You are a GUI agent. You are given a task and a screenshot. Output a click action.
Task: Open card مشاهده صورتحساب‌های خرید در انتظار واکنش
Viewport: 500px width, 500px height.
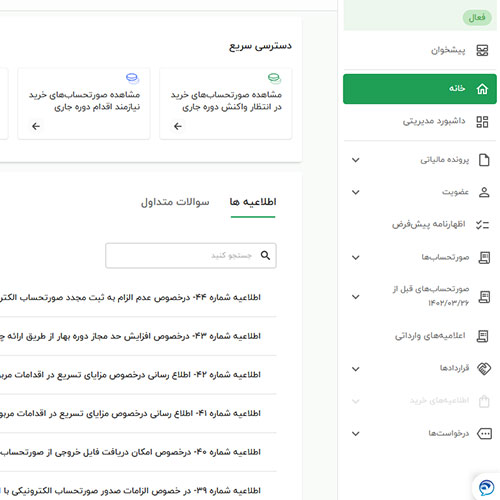(226, 104)
